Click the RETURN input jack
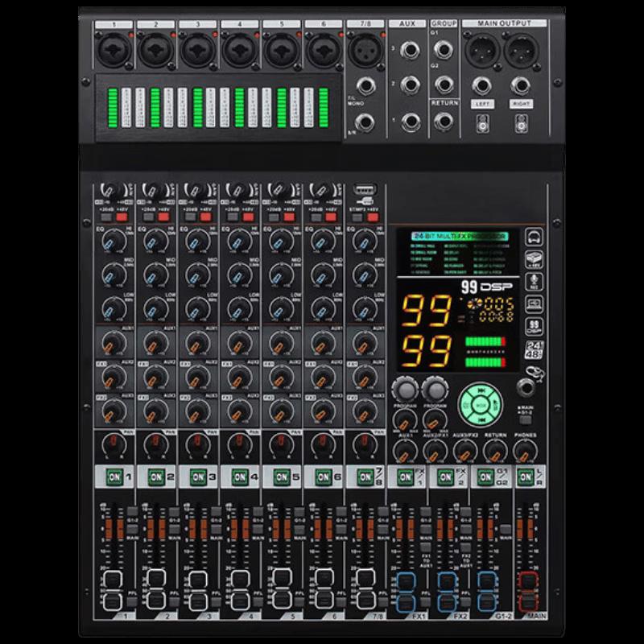 point(444,122)
